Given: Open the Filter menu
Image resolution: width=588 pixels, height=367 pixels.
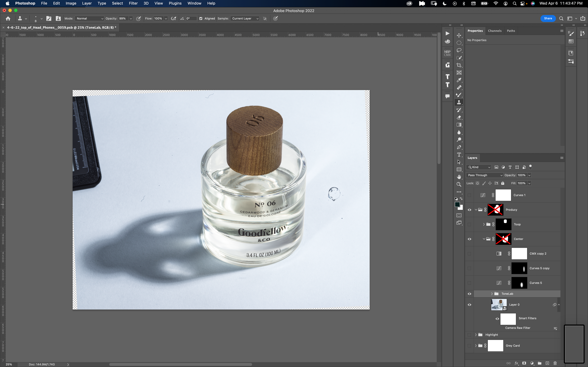Looking at the screenshot, I should (133, 3).
